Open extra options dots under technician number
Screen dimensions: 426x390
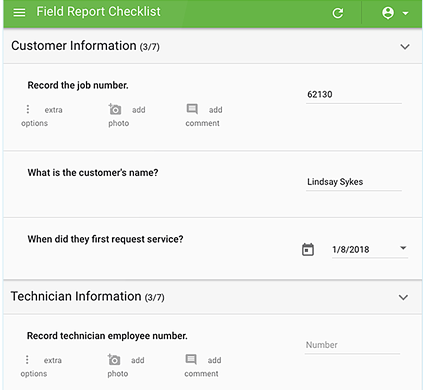27,360
